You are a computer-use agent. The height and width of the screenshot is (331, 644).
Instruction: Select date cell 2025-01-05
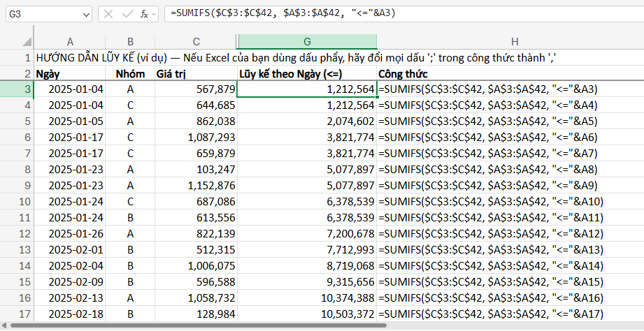(70, 122)
